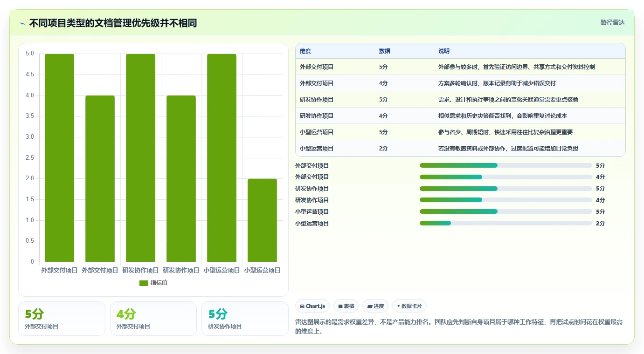
Task: Click the 研发协作项目 progress bar rated 5分
Action: [x=506, y=189]
